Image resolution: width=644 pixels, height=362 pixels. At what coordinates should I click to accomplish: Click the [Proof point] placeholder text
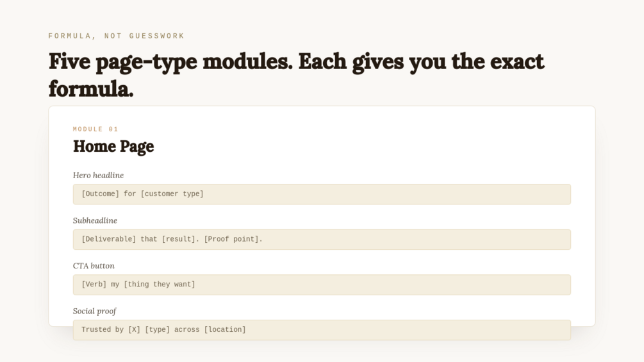[233, 239]
